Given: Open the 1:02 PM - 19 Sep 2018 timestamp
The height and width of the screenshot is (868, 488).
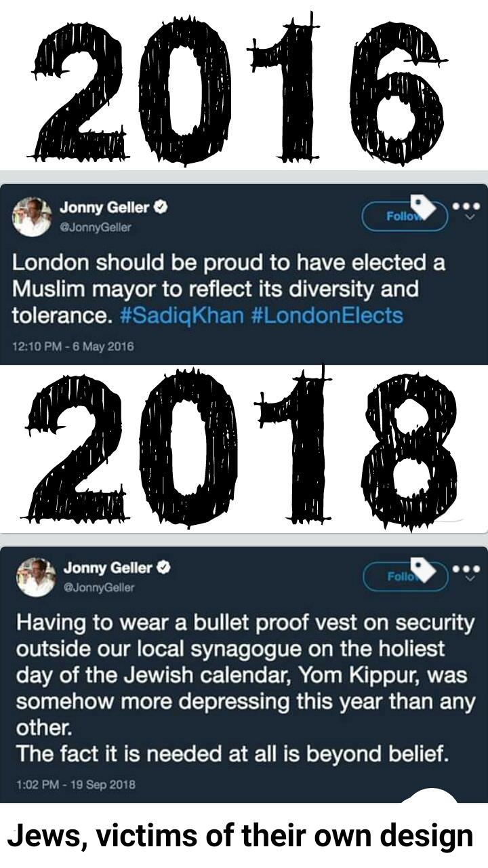Looking at the screenshot, I should tap(76, 785).
